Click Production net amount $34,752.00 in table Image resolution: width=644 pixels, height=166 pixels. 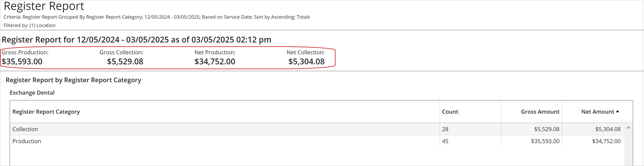[x=606, y=141]
